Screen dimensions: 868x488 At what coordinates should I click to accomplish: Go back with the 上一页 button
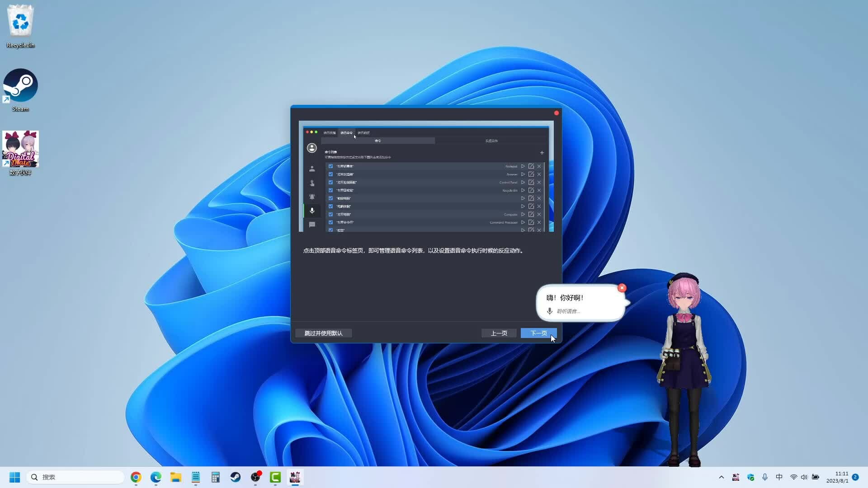point(499,333)
